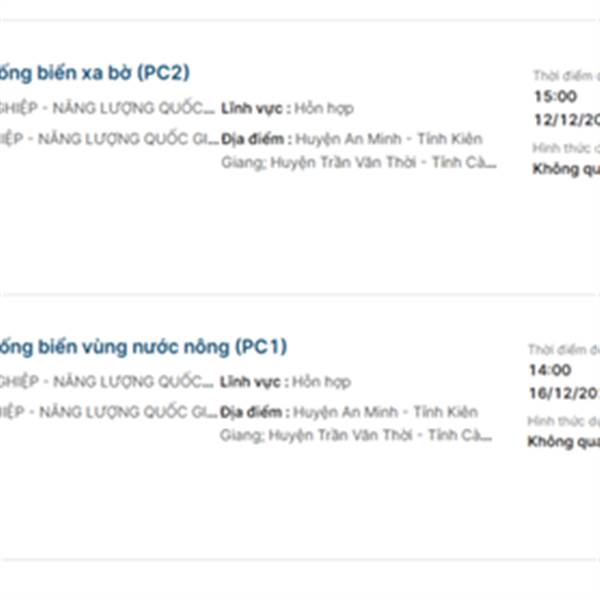Screen dimensions: 600x600
Task: Open the 'ống biển vùng nước nông (PC1)' title
Action: click(x=143, y=347)
